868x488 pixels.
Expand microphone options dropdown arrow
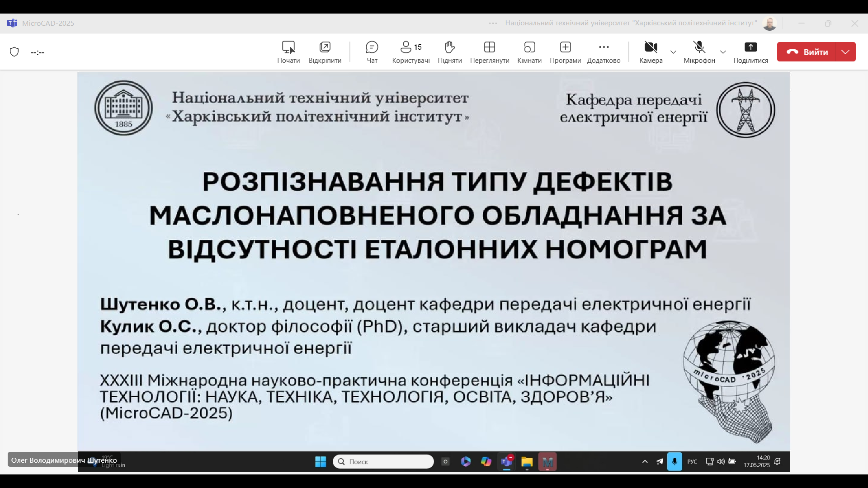(x=723, y=52)
